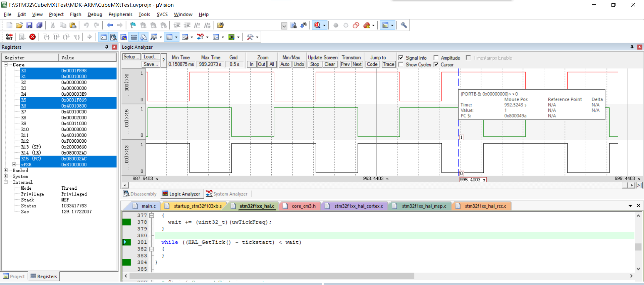Navigate backwards with the blue arrow
The height and width of the screenshot is (285, 644).
(x=110, y=25)
